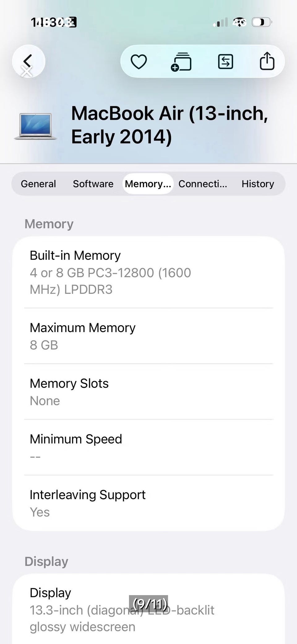Screen dimensions: 297x644
Task: Tap the Display specification row
Action: click(x=148, y=610)
